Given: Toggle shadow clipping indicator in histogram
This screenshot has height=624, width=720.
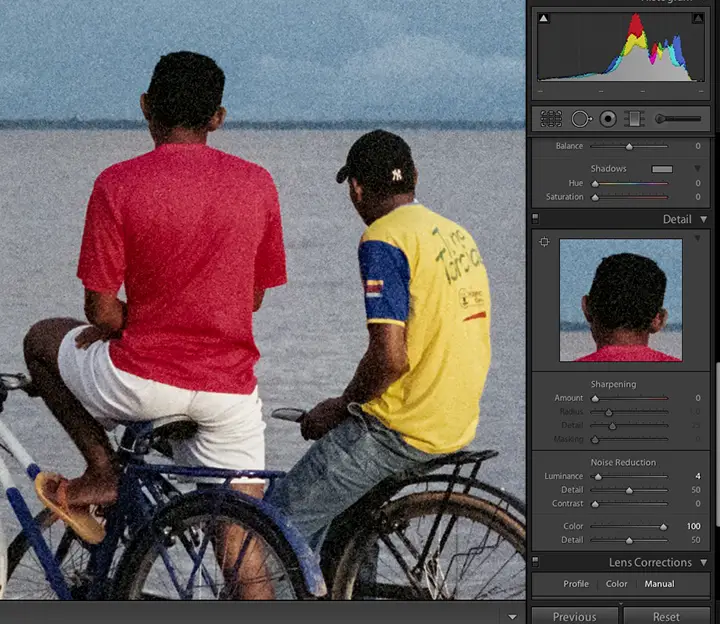Looking at the screenshot, I should pos(544,18).
